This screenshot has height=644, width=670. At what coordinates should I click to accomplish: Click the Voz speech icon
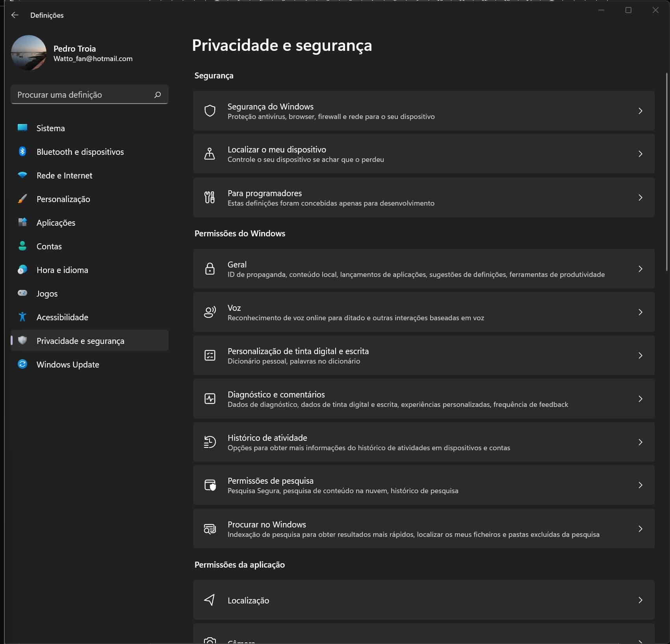pyautogui.click(x=210, y=312)
